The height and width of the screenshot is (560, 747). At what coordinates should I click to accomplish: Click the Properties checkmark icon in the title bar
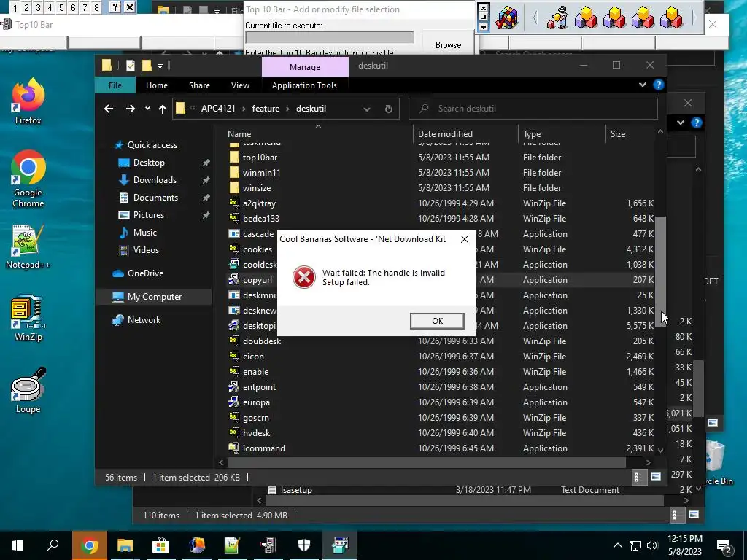pos(131,66)
